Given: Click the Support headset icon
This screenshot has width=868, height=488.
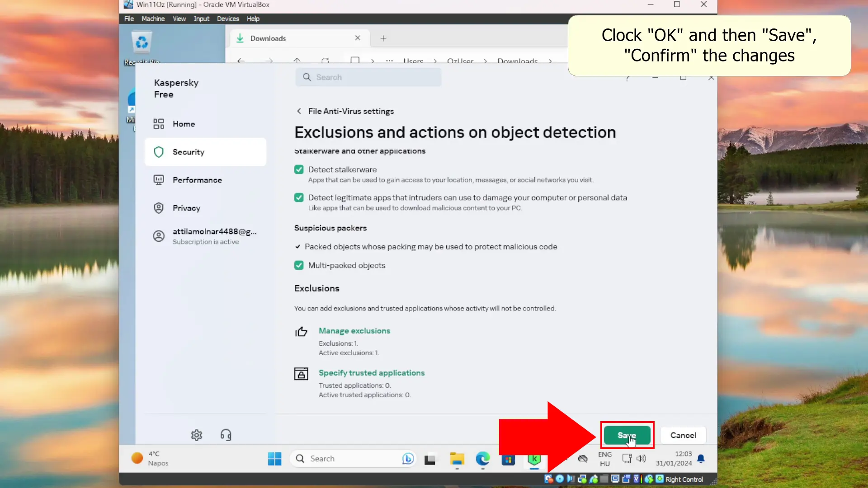Looking at the screenshot, I should 226,435.
